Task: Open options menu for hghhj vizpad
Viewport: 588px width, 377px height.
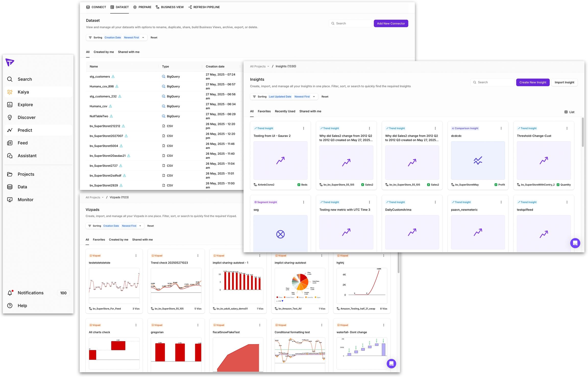Action: coord(384,256)
